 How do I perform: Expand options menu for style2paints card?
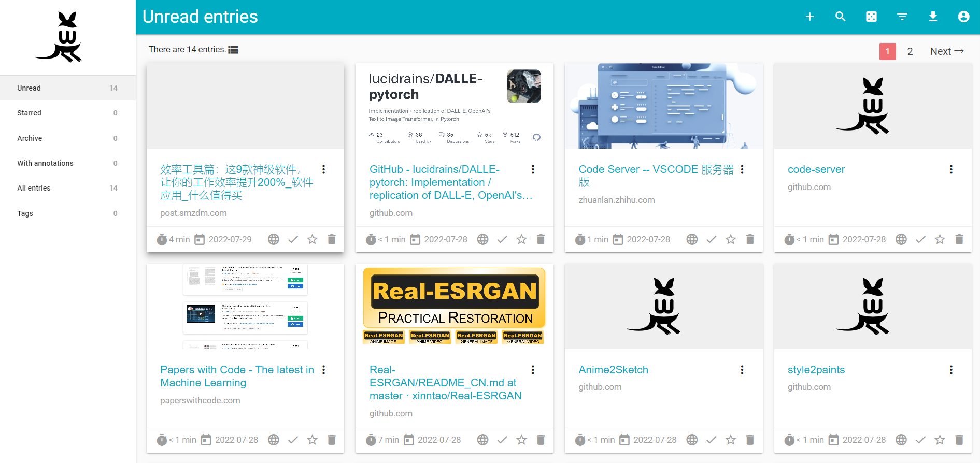click(x=951, y=370)
